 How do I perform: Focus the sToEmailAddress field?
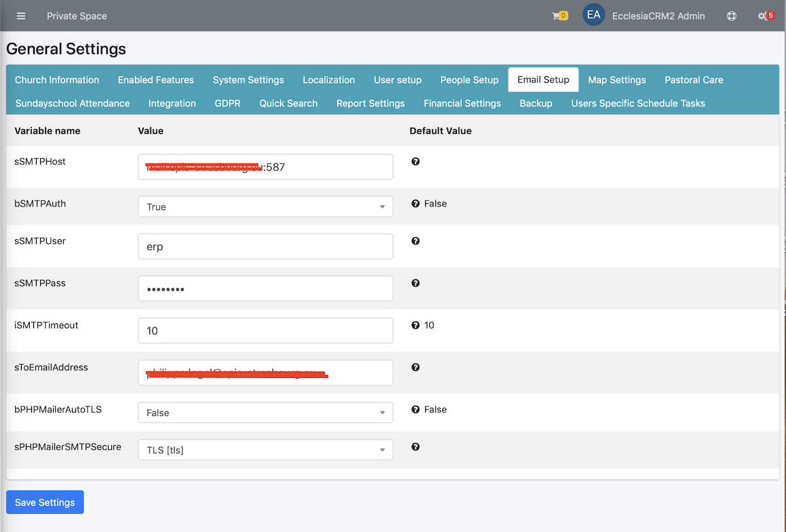point(265,372)
